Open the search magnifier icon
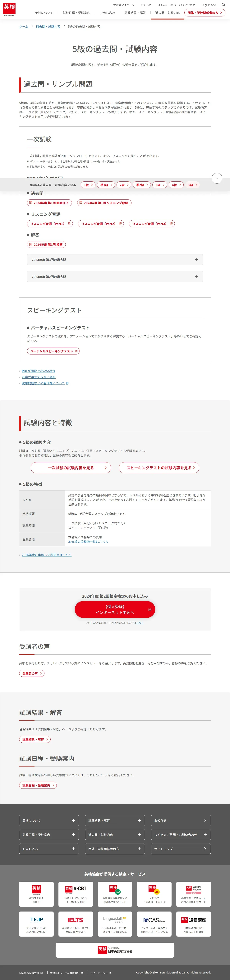The image size is (230, 980). click(223, 5)
